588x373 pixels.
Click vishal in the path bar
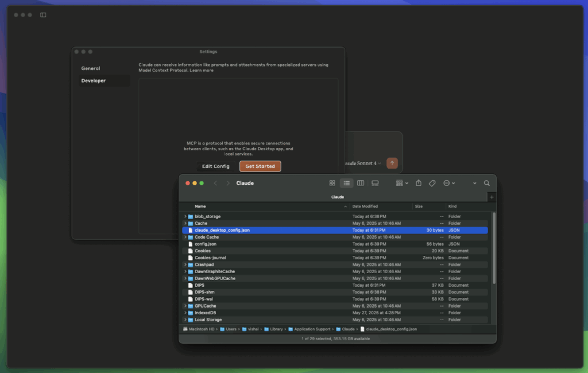pyautogui.click(x=250, y=329)
